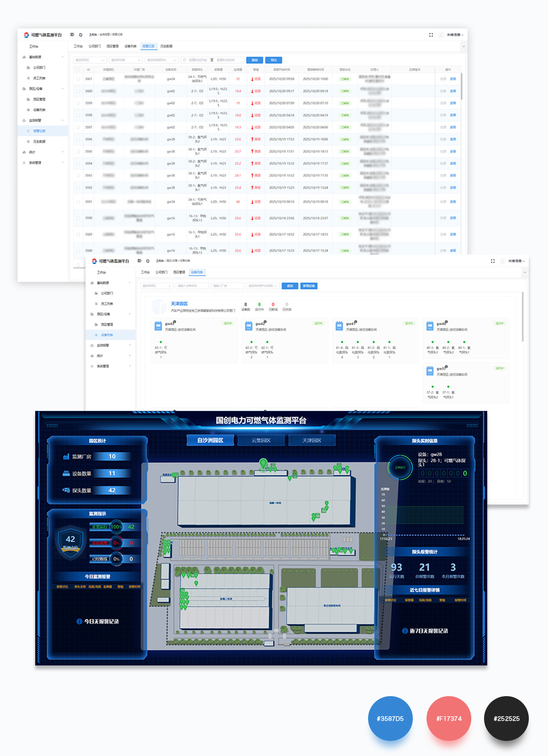Toggle fullscreen icon in alarm records window
Screen dimensions: 548x756
pyautogui.click(x=431, y=35)
